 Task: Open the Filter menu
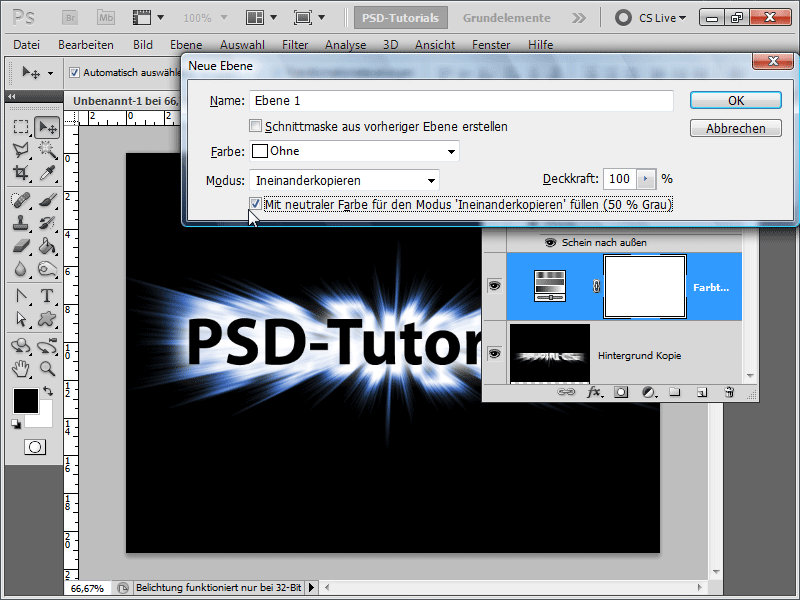point(295,45)
